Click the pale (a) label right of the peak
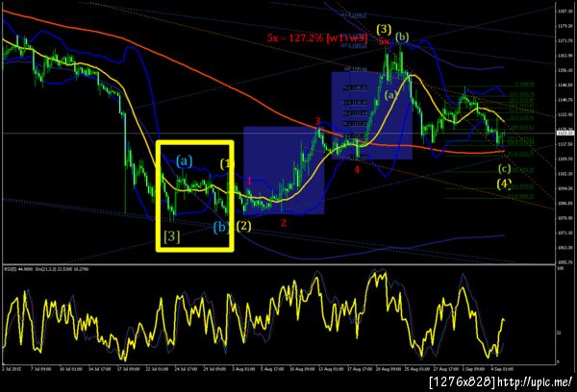Screen dimensions: 577x392 point(390,95)
